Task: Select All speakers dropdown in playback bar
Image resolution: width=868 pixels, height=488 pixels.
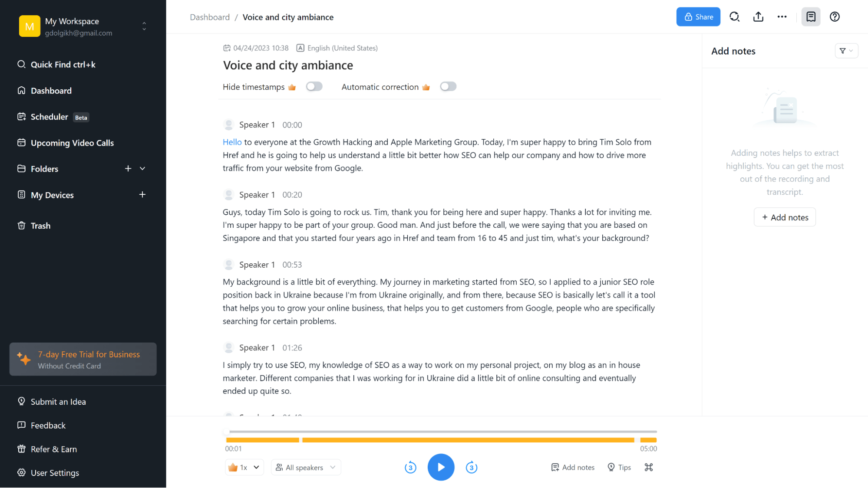Action: click(306, 467)
